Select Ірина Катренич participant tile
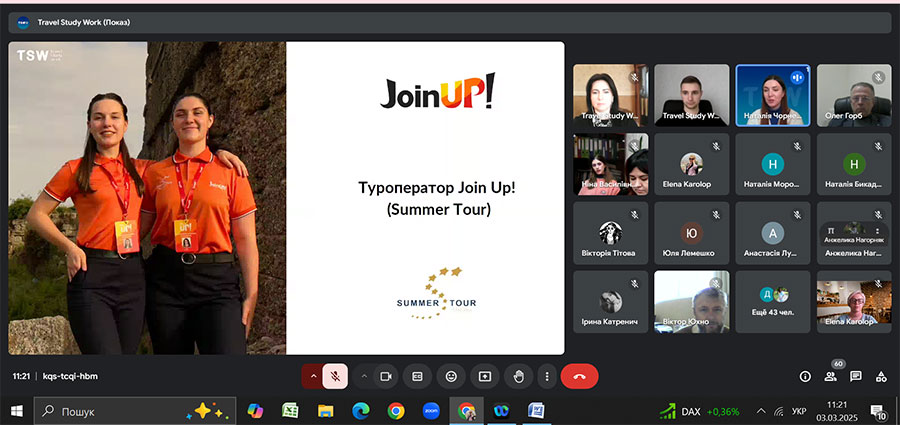 [611, 302]
